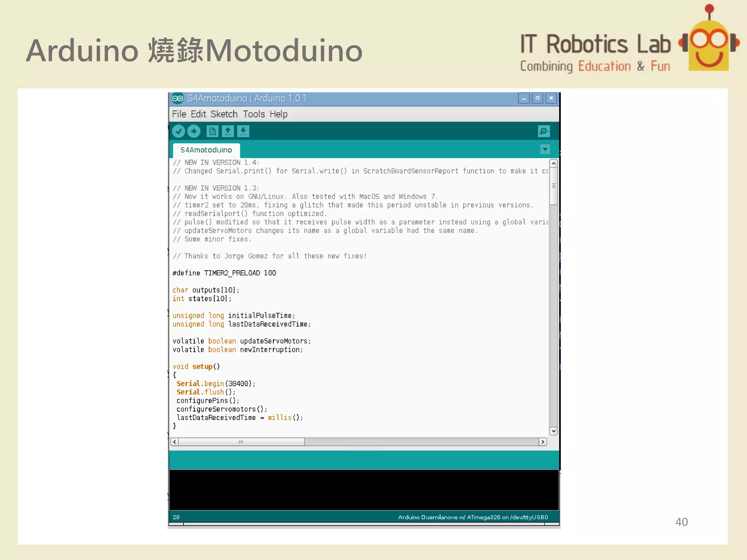Click the 'timer2 set to 20ms' comment line
This screenshot has width=747, height=560.
(x=353, y=205)
